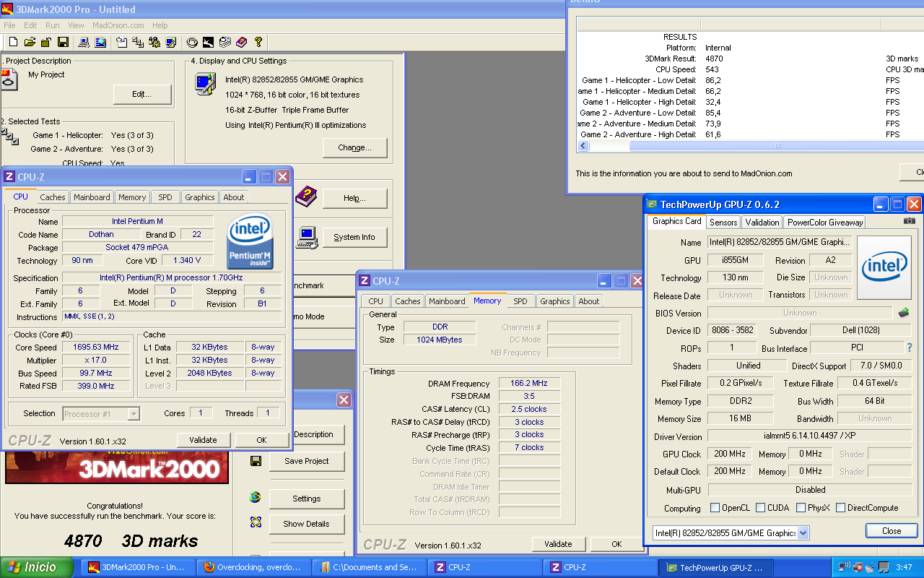Click the Firefox Overclocking taskbar item
This screenshot has height=578, width=924.
click(x=253, y=567)
